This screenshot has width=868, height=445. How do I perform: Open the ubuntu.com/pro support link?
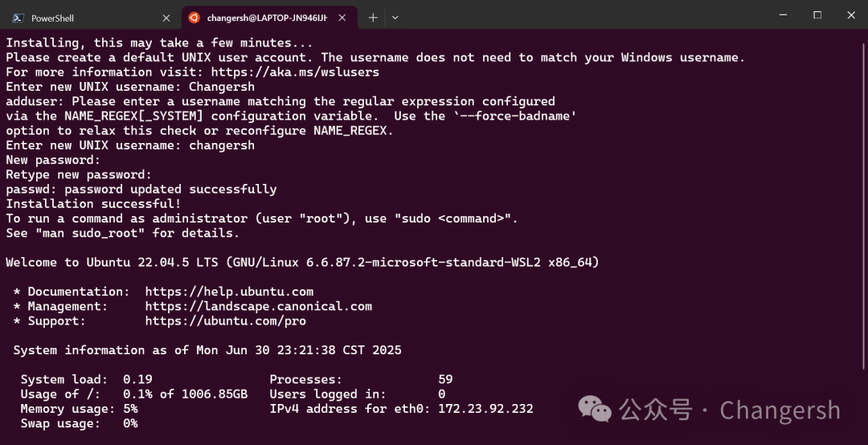click(225, 320)
